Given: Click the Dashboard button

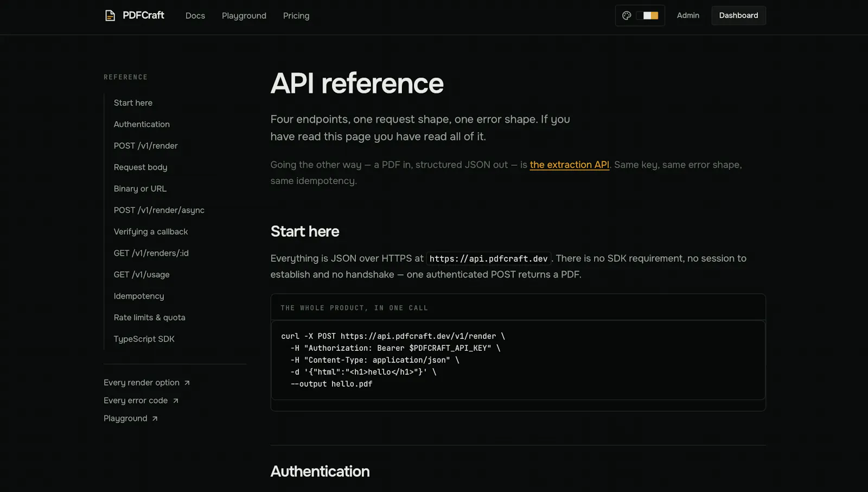Looking at the screenshot, I should tap(739, 16).
